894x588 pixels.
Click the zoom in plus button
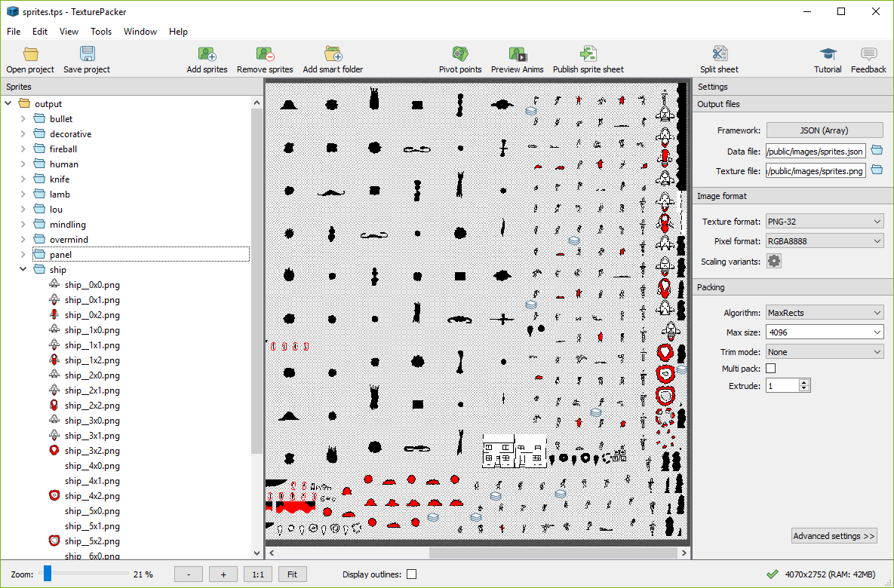click(x=223, y=574)
